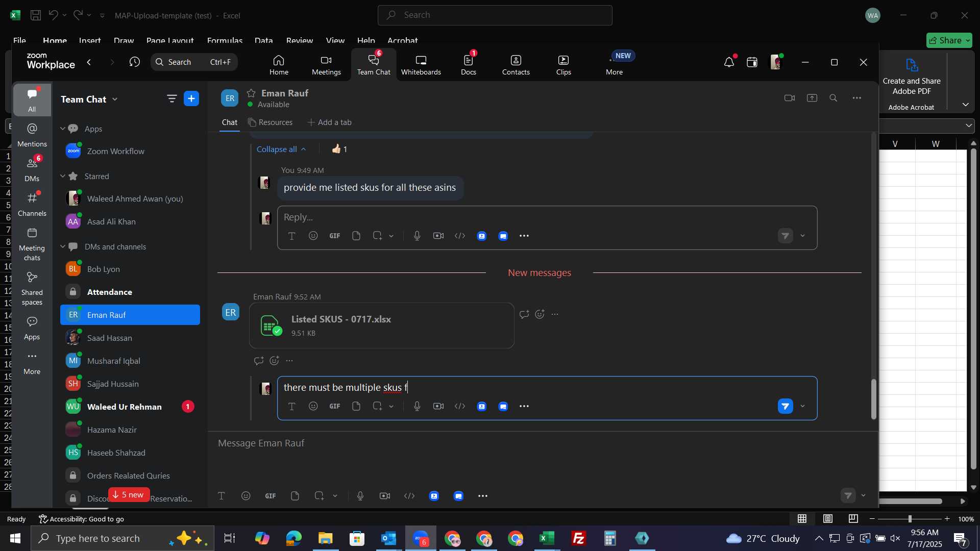Collapse the DMs and channels section
Image resolution: width=980 pixels, height=551 pixels.
pyautogui.click(x=63, y=246)
